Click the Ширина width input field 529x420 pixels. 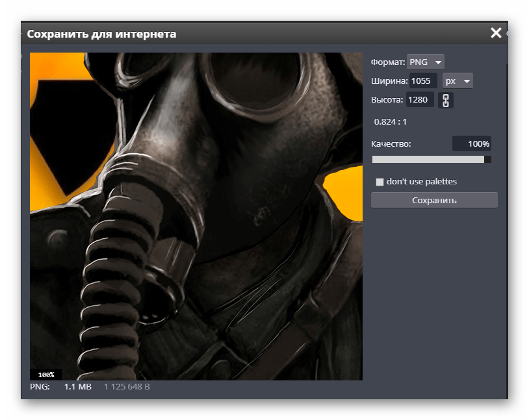(x=423, y=81)
